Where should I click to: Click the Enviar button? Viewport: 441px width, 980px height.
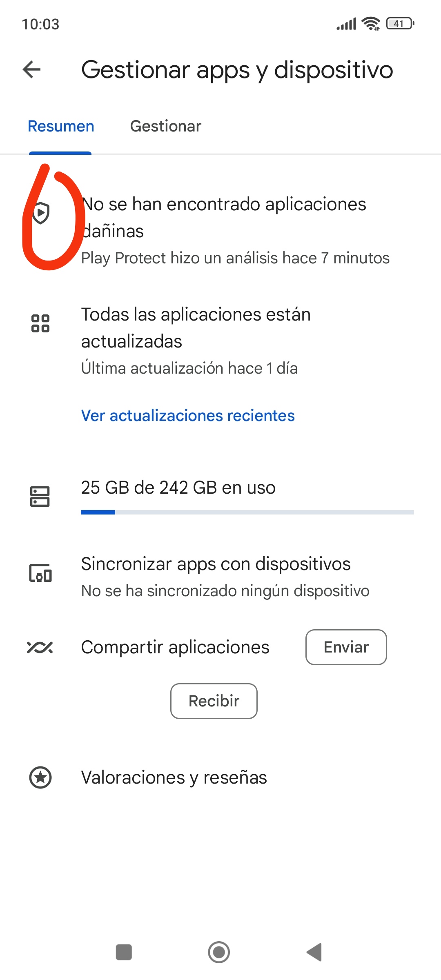coord(346,647)
